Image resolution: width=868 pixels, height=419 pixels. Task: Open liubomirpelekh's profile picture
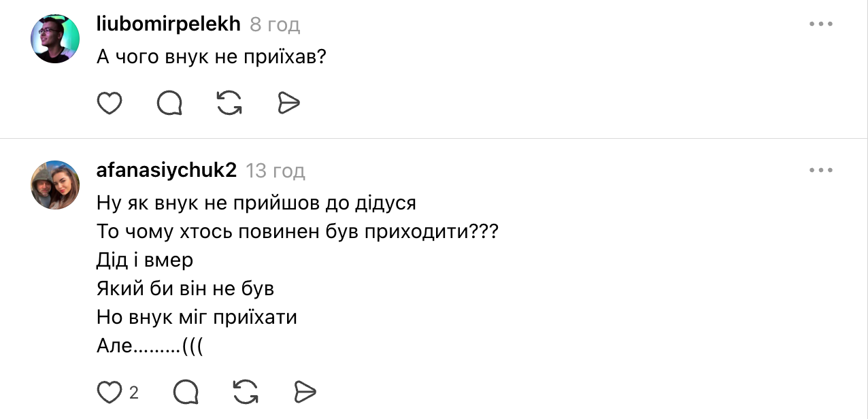55,39
